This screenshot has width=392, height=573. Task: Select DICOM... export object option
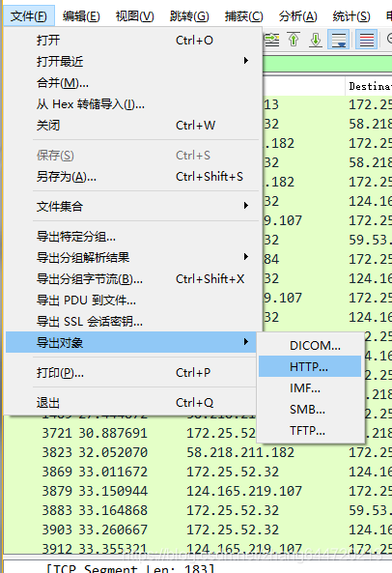click(310, 345)
